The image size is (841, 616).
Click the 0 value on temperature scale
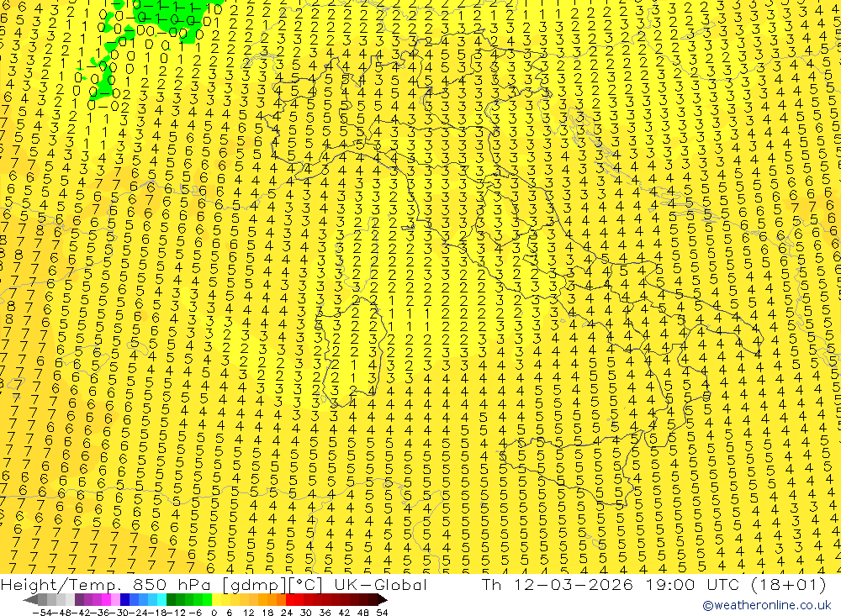[x=214, y=613]
